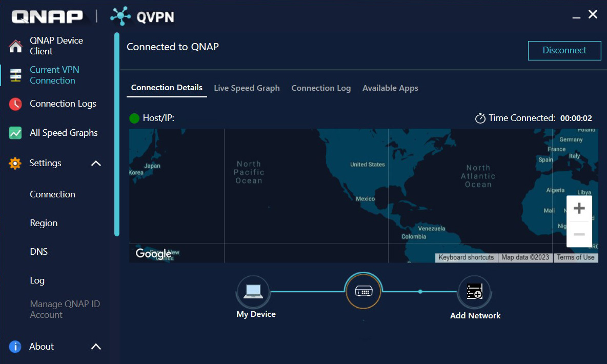Click the "Mali" label on the map
The height and width of the screenshot is (364, 607).
click(549, 211)
